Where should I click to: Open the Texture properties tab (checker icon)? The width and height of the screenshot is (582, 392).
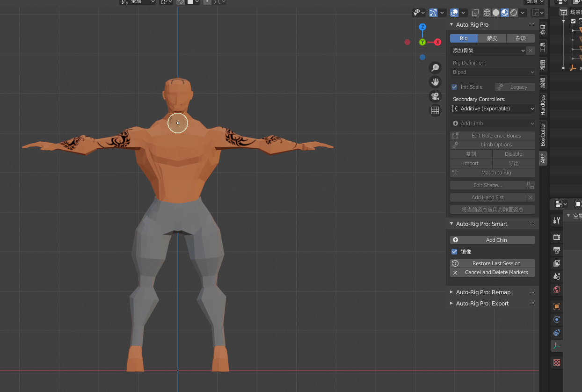[x=556, y=363]
